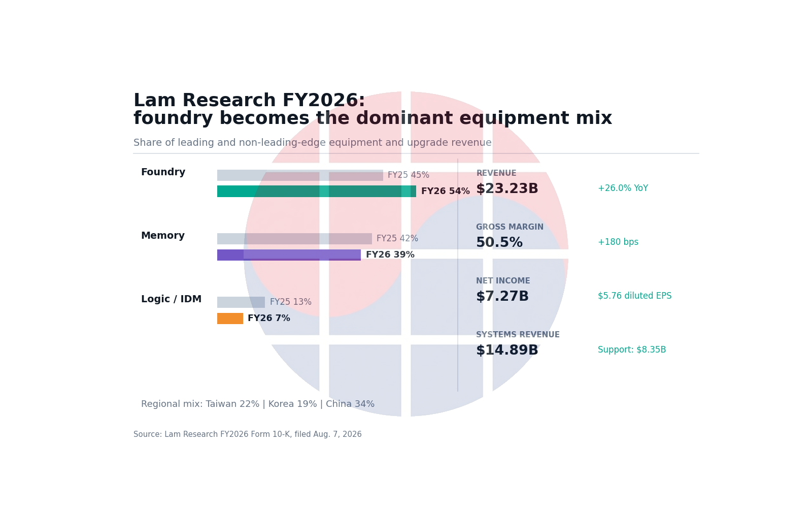Screen dimensions: 812x508
Task: Click the 'FY26 39%' label
Action: (x=390, y=255)
